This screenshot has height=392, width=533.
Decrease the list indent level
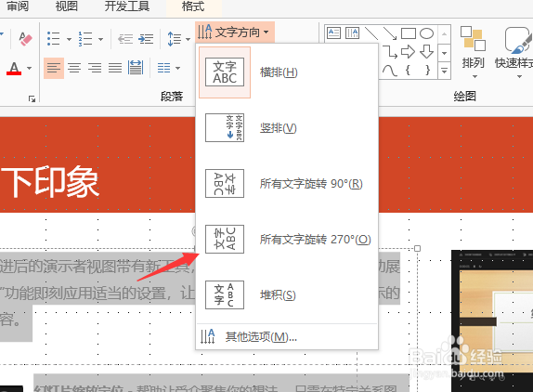point(125,39)
